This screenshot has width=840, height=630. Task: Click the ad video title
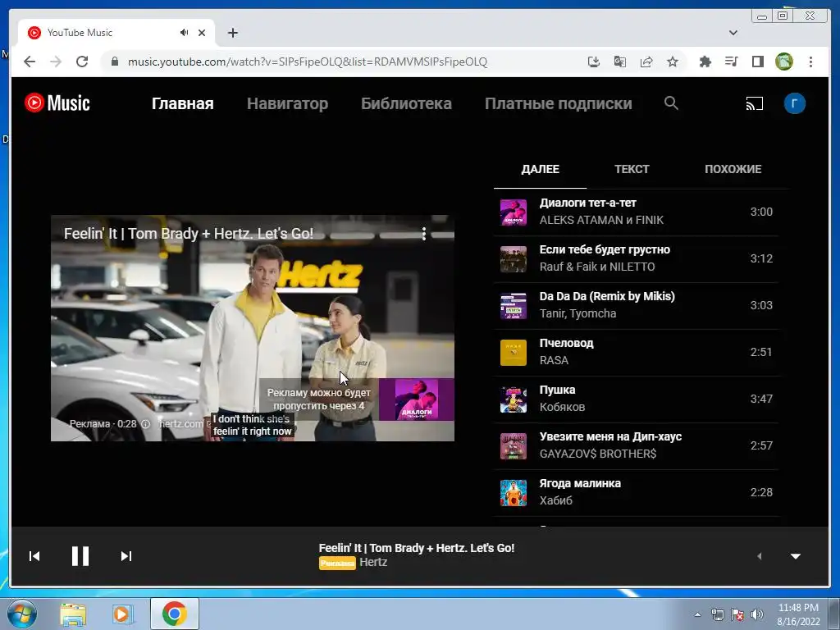(x=188, y=234)
